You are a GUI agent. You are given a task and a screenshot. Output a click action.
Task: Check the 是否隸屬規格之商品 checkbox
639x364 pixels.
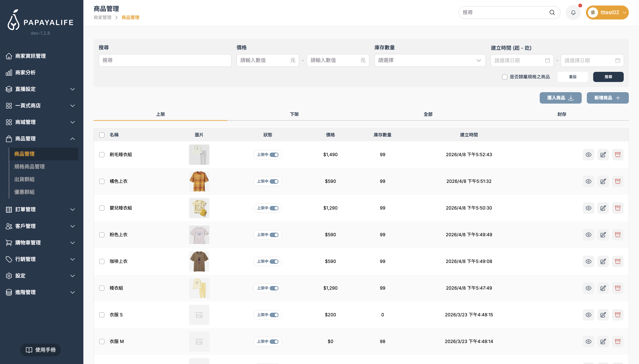[504, 77]
